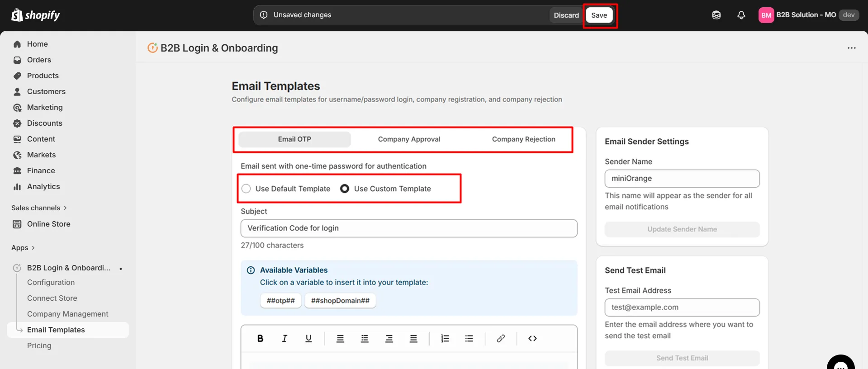
Task: Open the chat support bubble
Action: (841, 363)
